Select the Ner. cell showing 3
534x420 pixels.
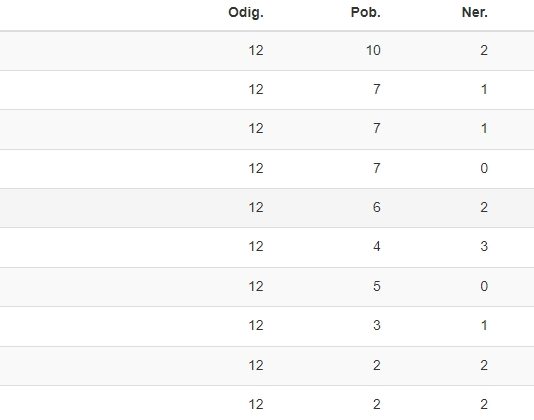[x=484, y=246]
